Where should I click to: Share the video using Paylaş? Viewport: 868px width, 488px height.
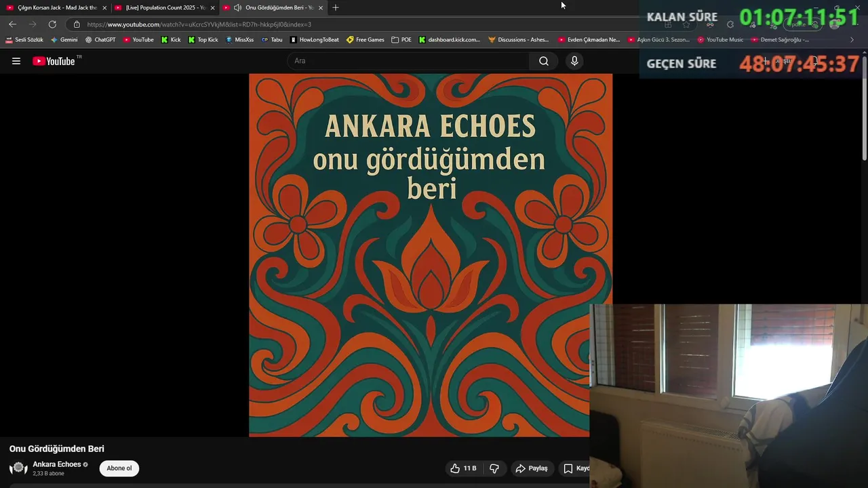click(x=532, y=468)
